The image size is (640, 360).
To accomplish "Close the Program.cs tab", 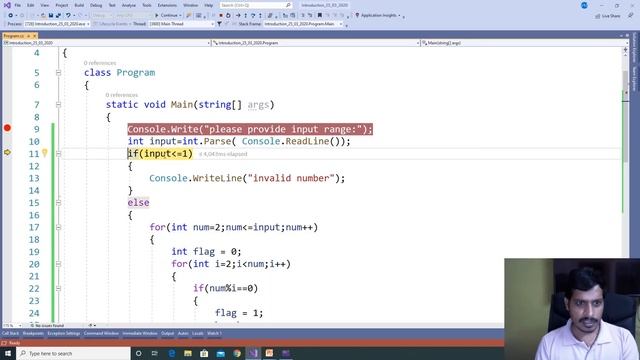I will pyautogui.click(x=35, y=36).
